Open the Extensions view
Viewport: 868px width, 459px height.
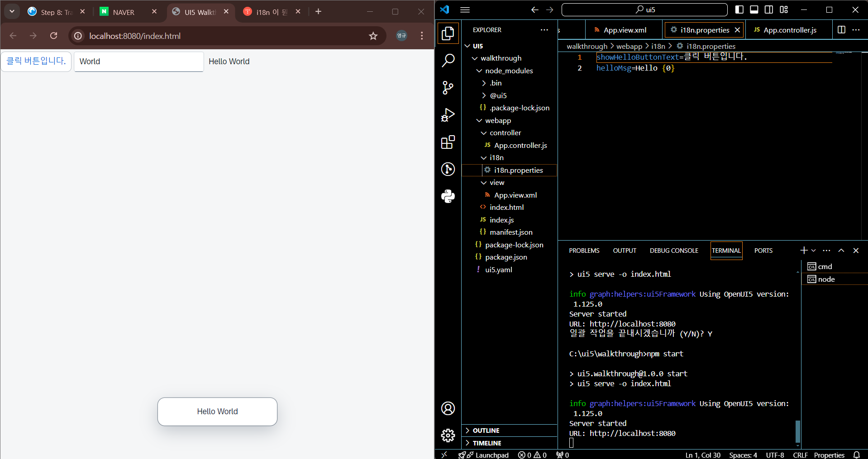point(448,142)
